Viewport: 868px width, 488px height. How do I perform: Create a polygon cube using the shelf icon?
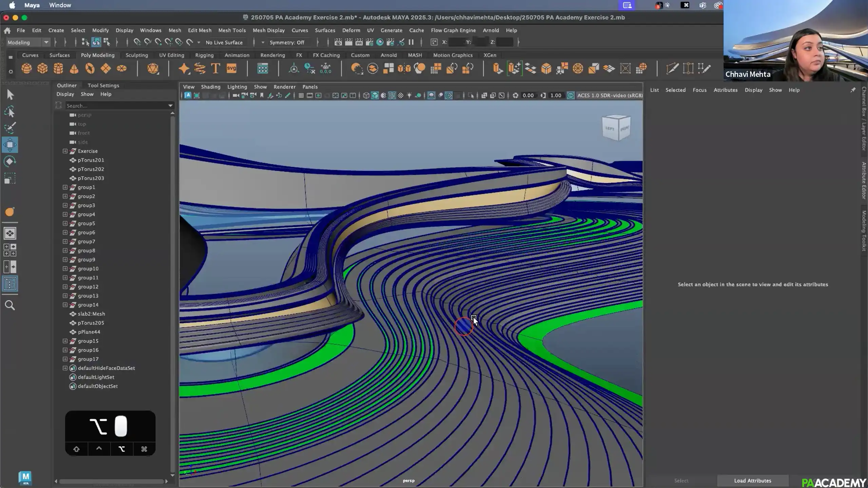point(42,69)
